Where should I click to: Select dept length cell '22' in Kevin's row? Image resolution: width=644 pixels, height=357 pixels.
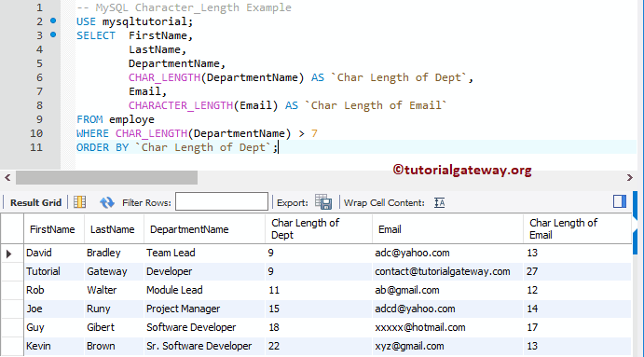tap(319, 346)
